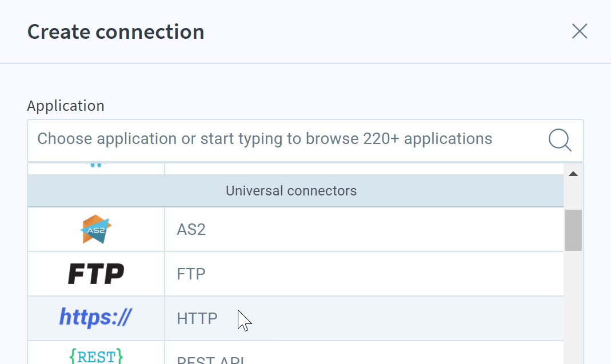Click the partially visible blue icon above Universal connectors
The height and width of the screenshot is (364, 611).
tap(96, 165)
